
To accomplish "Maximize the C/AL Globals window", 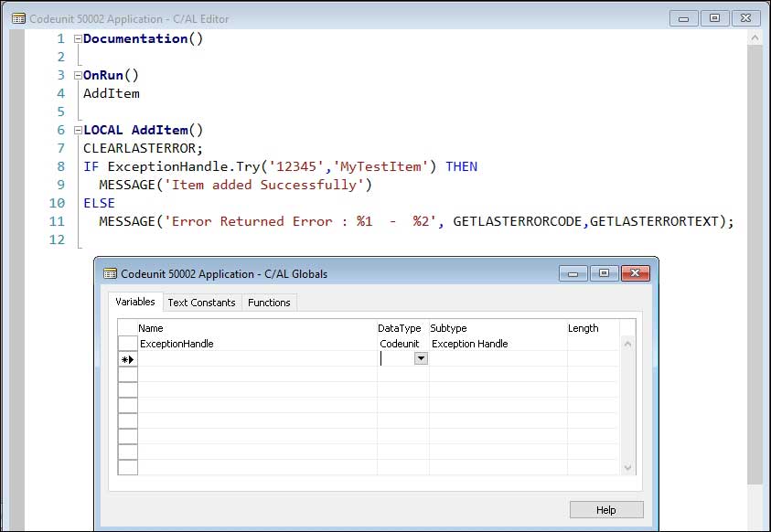I will point(604,272).
